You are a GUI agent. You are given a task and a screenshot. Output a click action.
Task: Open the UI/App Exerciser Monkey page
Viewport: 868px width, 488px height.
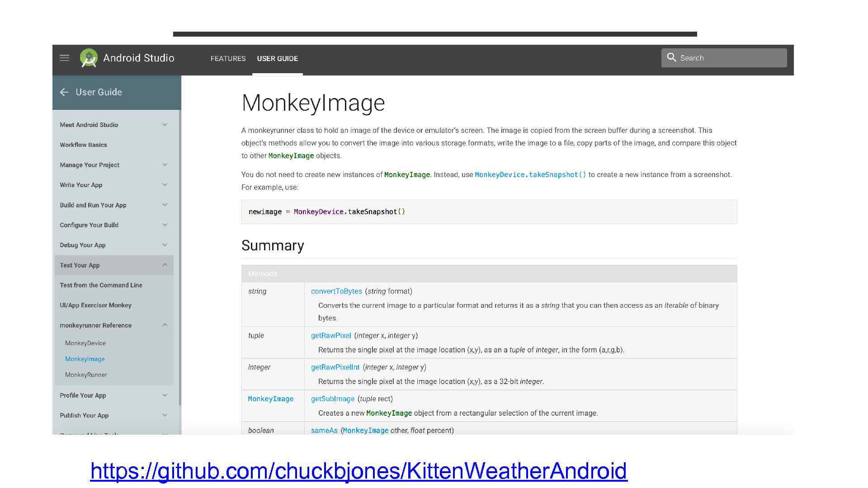pyautogui.click(x=96, y=305)
